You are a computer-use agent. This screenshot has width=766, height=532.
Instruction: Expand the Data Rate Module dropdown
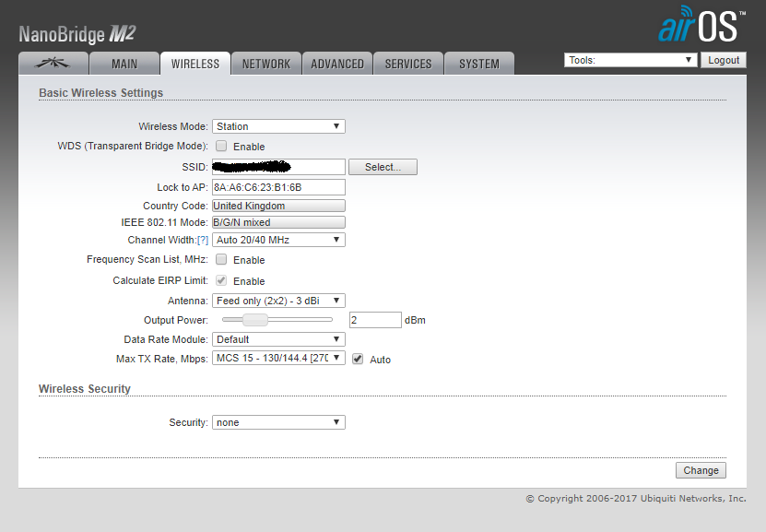pos(278,339)
